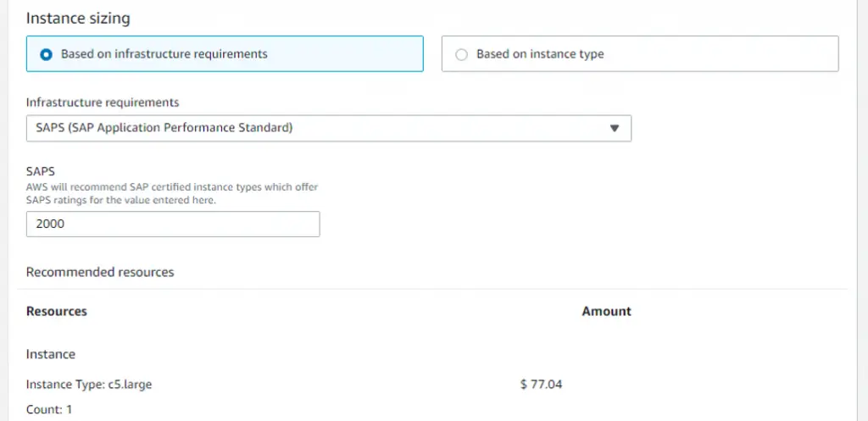Select the 'Based on infrastructure requirements' radio circle
Image resolution: width=868 pixels, height=421 pixels.
point(47,55)
